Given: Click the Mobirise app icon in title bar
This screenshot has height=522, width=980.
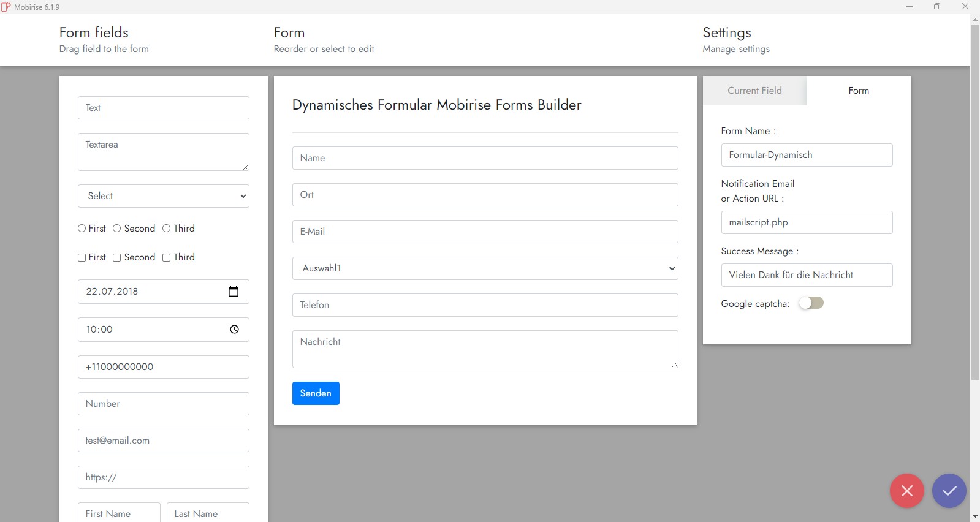Looking at the screenshot, I should pyautogui.click(x=6, y=7).
